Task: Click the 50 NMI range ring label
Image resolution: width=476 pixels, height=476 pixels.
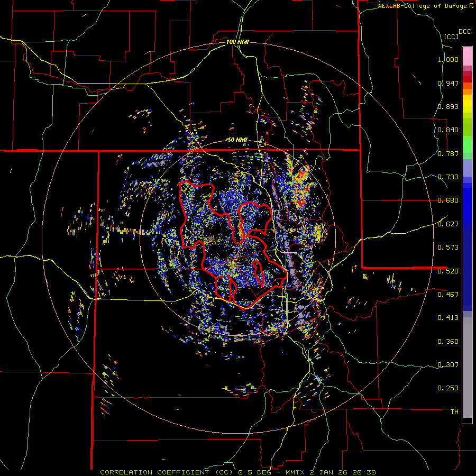Action: pos(237,140)
